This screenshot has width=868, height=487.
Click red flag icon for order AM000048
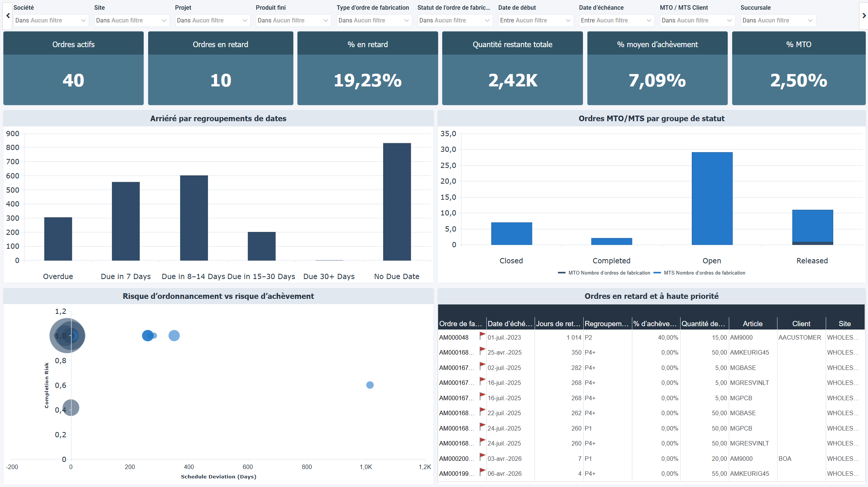point(482,336)
